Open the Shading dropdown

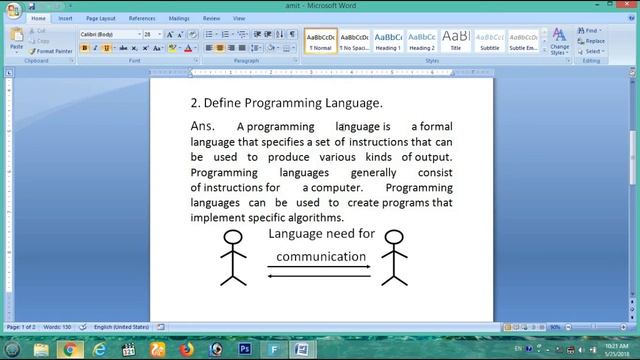278,48
